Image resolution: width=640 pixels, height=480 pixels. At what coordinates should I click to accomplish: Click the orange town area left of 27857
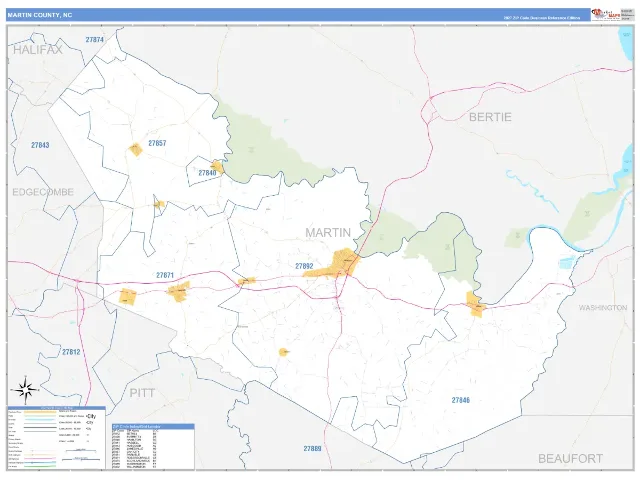136,149
